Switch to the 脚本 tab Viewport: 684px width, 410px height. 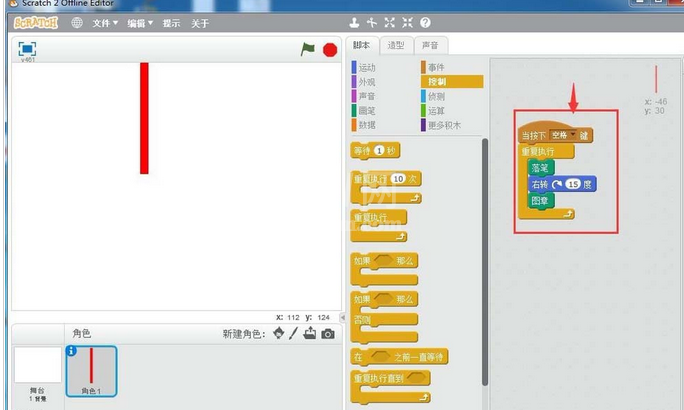coord(361,45)
